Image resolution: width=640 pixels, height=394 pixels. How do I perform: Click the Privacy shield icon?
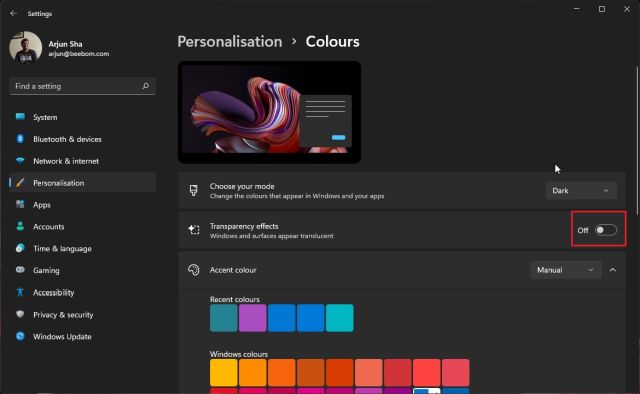[20, 314]
